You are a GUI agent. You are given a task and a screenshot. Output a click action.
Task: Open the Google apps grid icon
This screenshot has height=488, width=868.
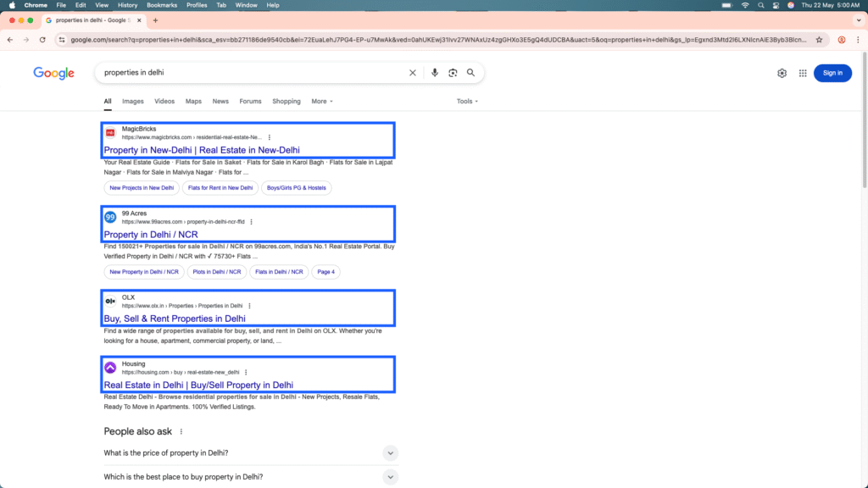click(803, 73)
